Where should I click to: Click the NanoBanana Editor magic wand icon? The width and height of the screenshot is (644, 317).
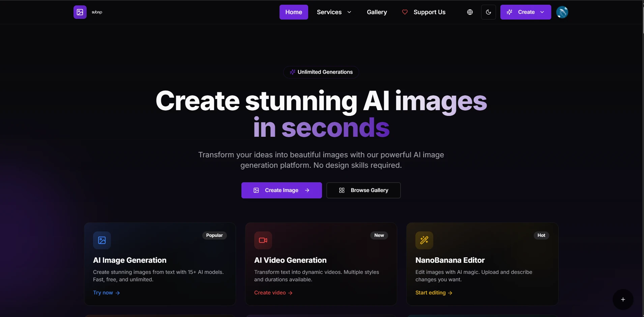[x=424, y=240]
